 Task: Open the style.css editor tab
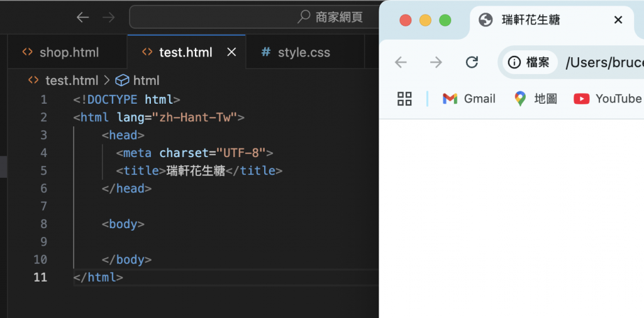click(x=296, y=52)
